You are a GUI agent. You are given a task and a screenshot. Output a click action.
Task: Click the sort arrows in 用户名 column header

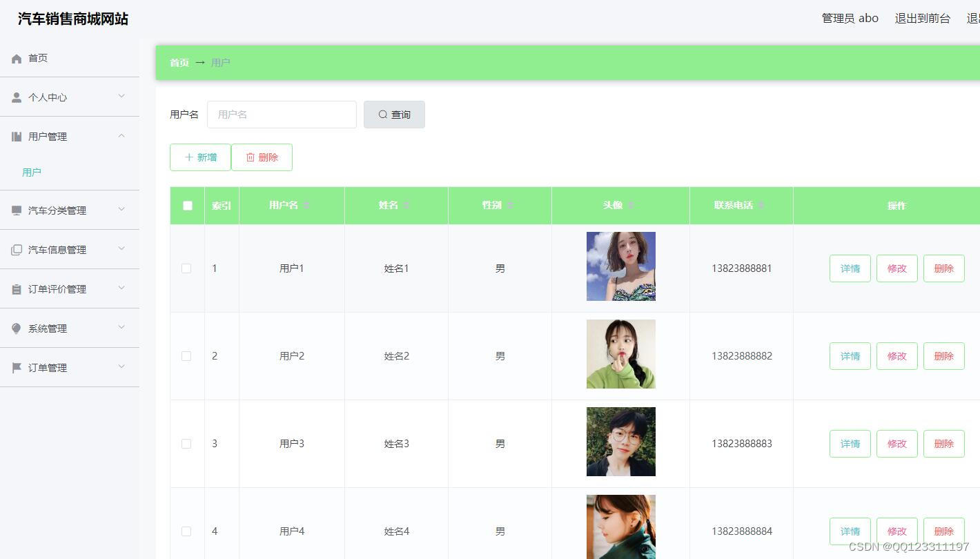click(306, 206)
